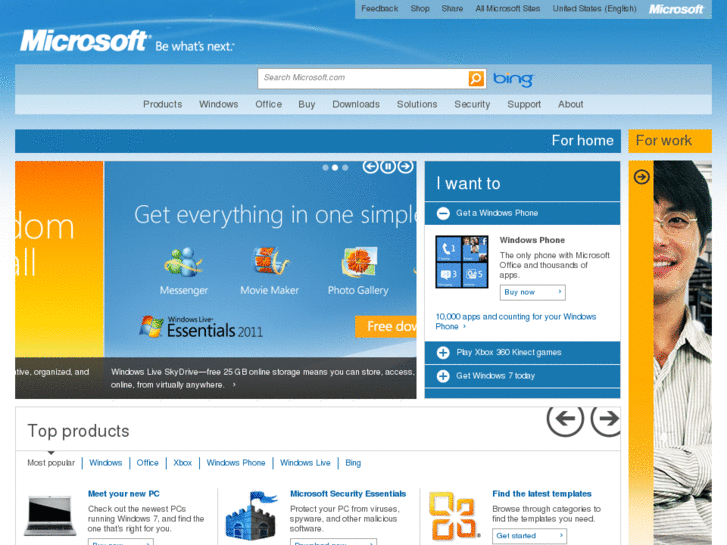Click the Share link at top
This screenshot has width=727, height=545.
pyautogui.click(x=452, y=8)
